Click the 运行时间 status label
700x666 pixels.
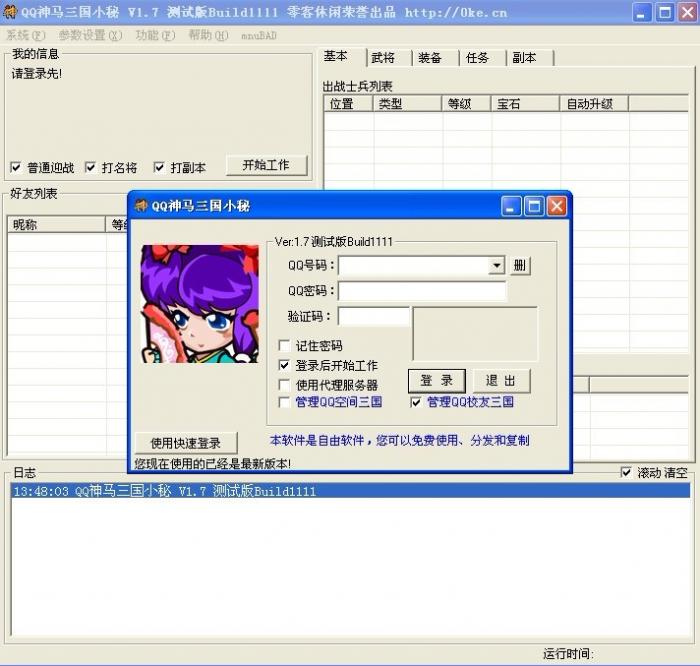coord(568,654)
